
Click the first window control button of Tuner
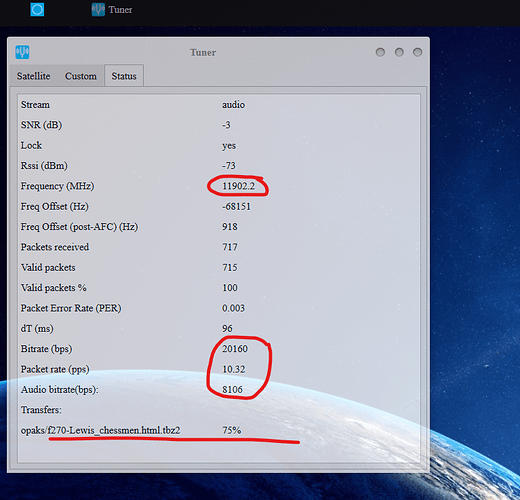[380, 52]
